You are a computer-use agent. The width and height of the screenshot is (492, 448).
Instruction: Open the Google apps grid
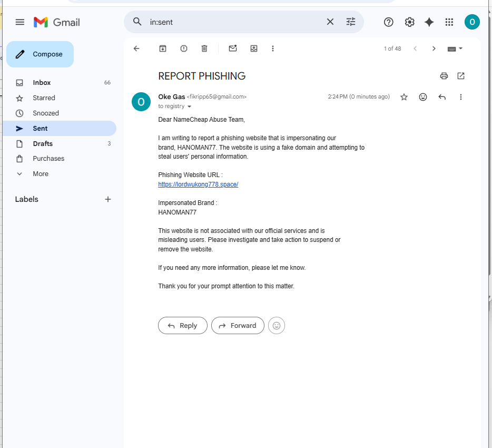click(449, 22)
